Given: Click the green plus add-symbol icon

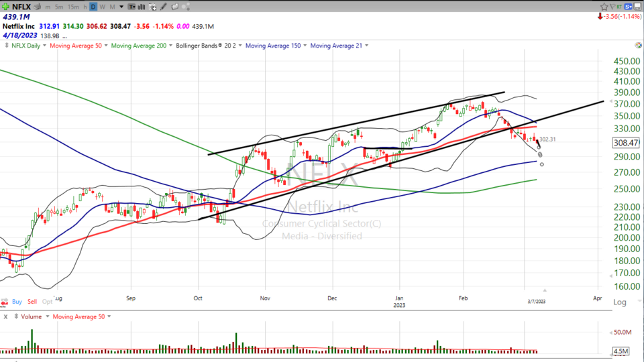Looking at the screenshot, I should 5,7.
